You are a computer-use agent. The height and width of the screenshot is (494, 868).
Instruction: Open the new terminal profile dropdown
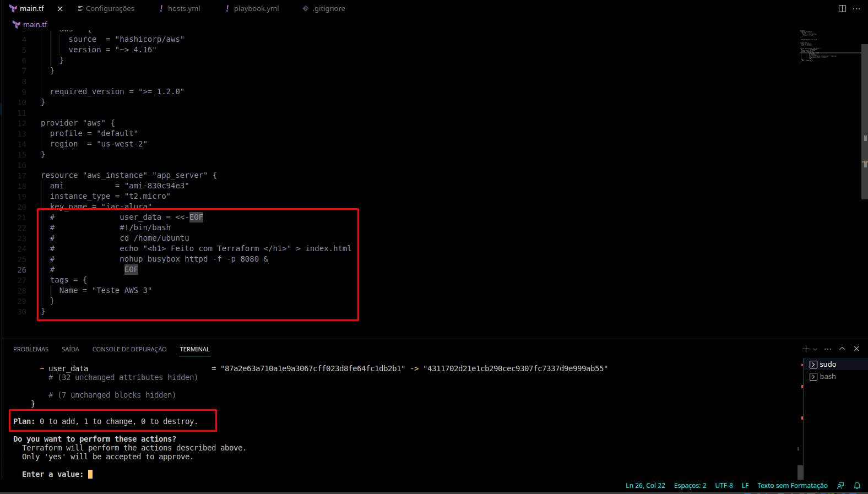815,349
